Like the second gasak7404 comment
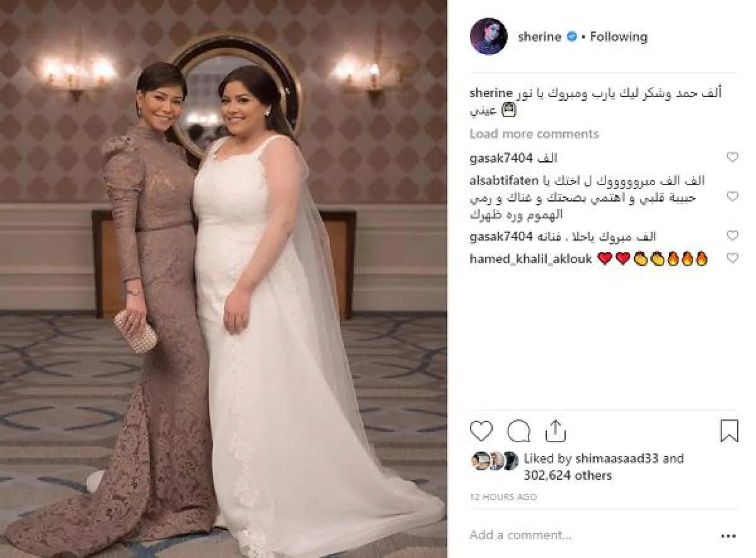Viewport: 756px width, 558px height. tap(732, 236)
